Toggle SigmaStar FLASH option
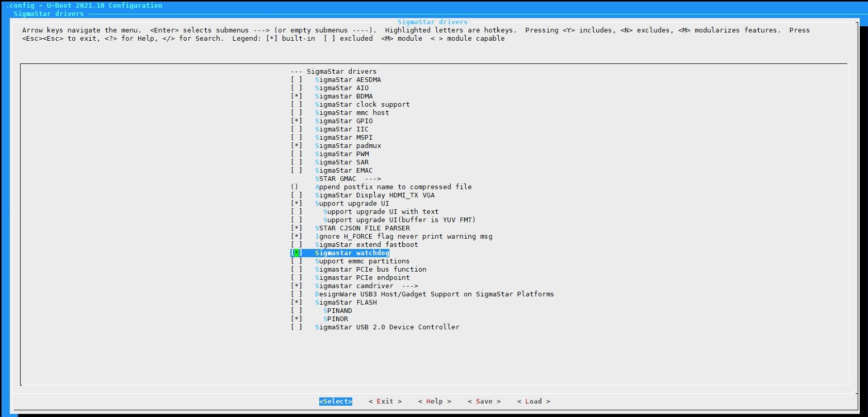The height and width of the screenshot is (417, 868). (x=334, y=303)
